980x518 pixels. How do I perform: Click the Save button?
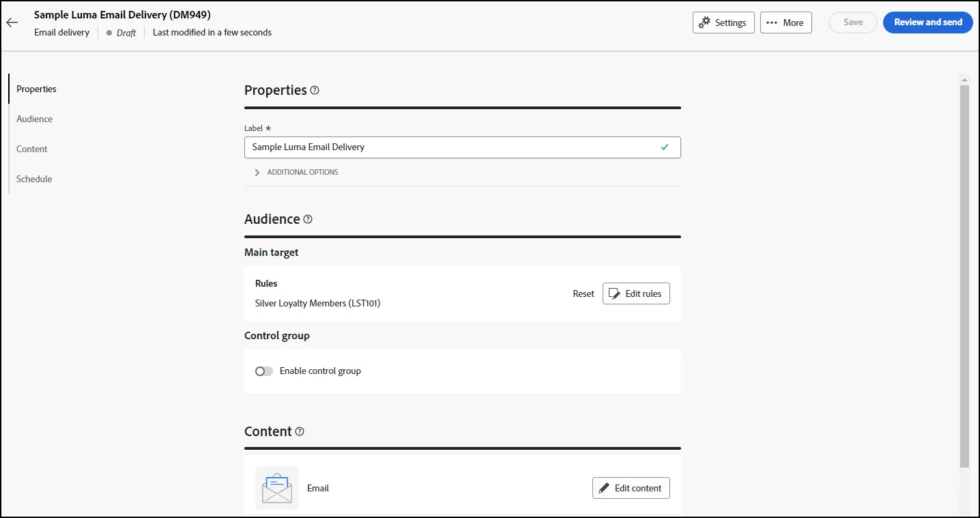[x=853, y=23]
